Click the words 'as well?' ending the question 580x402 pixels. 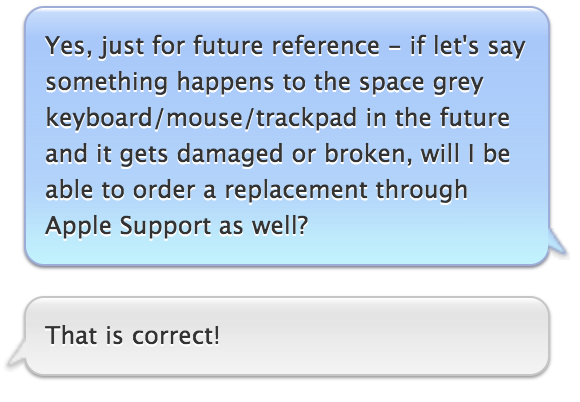tap(263, 226)
